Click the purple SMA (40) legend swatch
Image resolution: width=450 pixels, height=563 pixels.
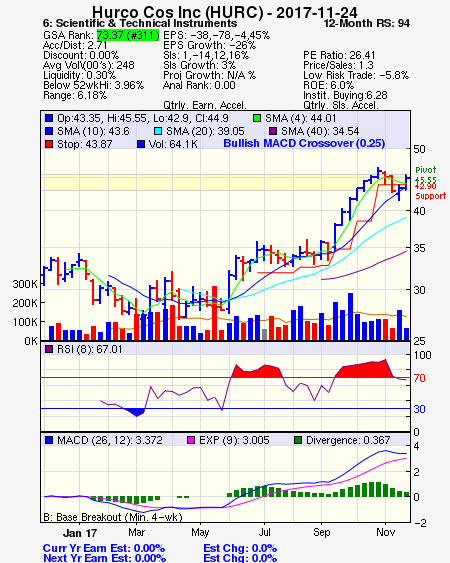273,131
